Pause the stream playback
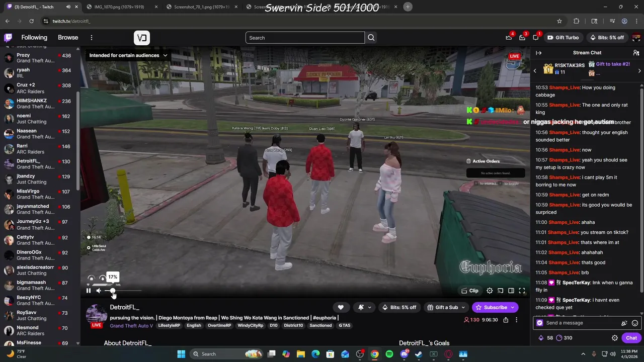Screen dimensions: 644x362 [89, 291]
